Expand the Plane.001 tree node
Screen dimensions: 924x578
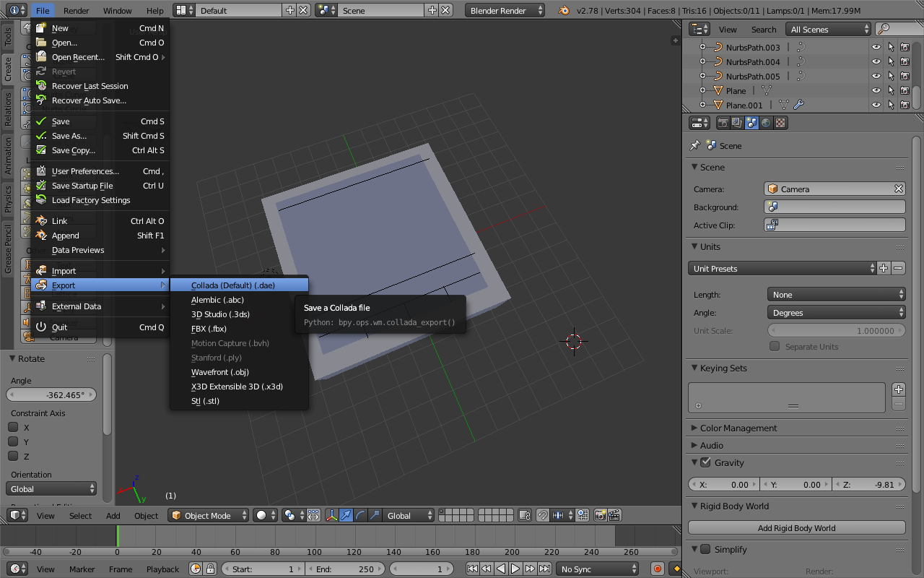(703, 105)
